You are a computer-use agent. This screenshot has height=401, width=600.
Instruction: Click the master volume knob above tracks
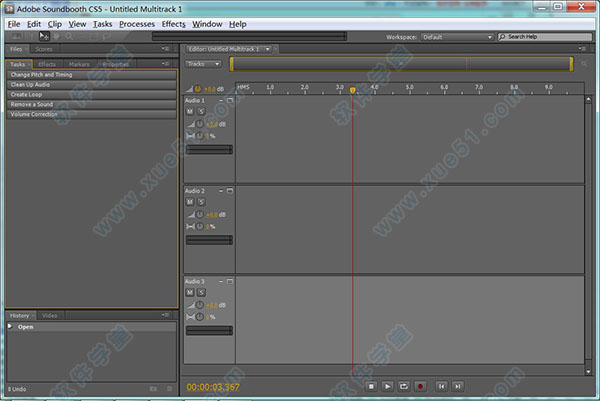197,89
